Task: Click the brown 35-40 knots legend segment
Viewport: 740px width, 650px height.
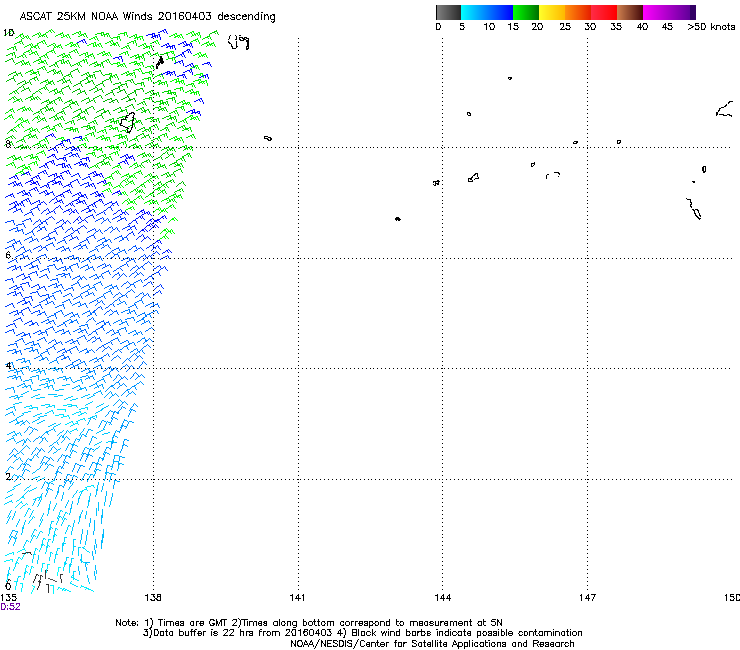Action: coord(630,12)
